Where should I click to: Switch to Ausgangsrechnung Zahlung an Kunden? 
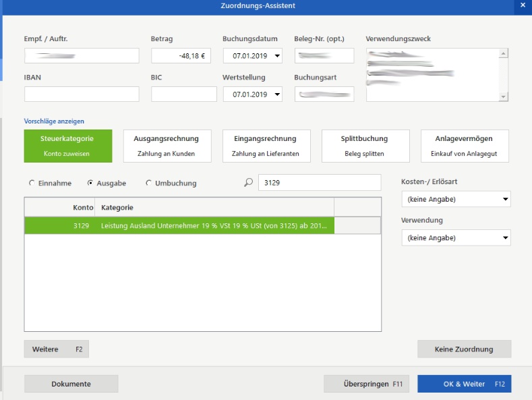(x=167, y=146)
